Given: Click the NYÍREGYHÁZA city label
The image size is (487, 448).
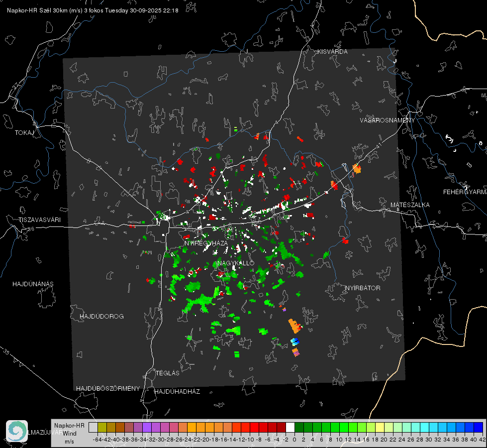Looking at the screenshot, I should point(206,243).
